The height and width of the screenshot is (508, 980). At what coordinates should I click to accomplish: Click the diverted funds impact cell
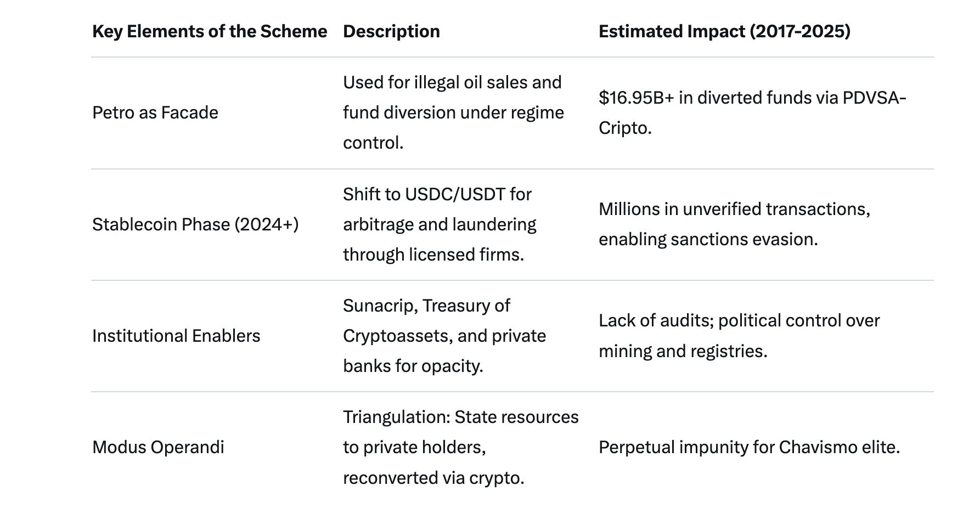pos(752,112)
